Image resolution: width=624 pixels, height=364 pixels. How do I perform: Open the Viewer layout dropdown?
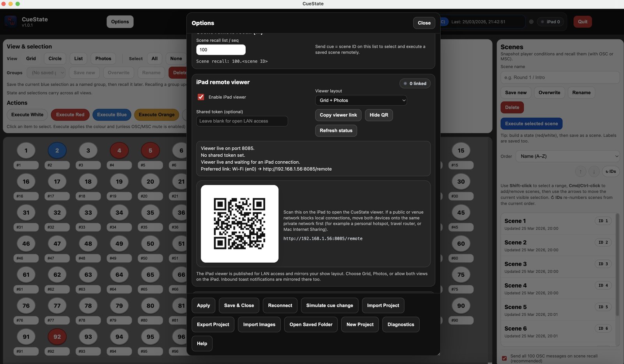click(361, 100)
